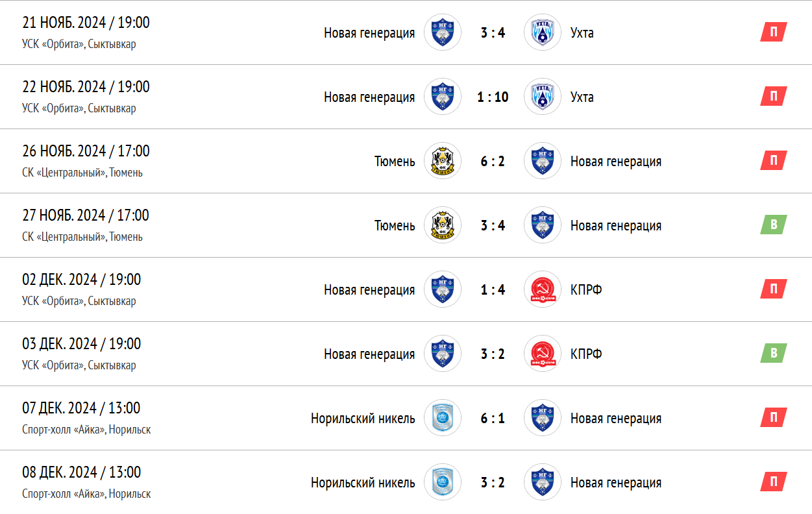Click Ухта logo in the 1:10 match

pos(542,97)
